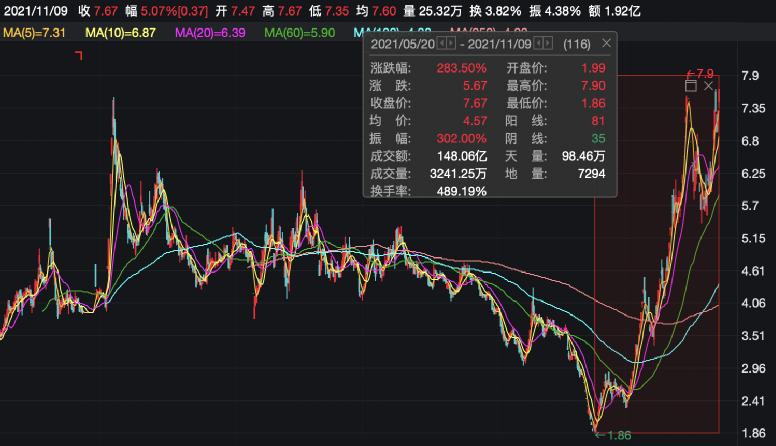Click the end date next-day arrow
Screen dimensions: 776x446
click(550, 44)
